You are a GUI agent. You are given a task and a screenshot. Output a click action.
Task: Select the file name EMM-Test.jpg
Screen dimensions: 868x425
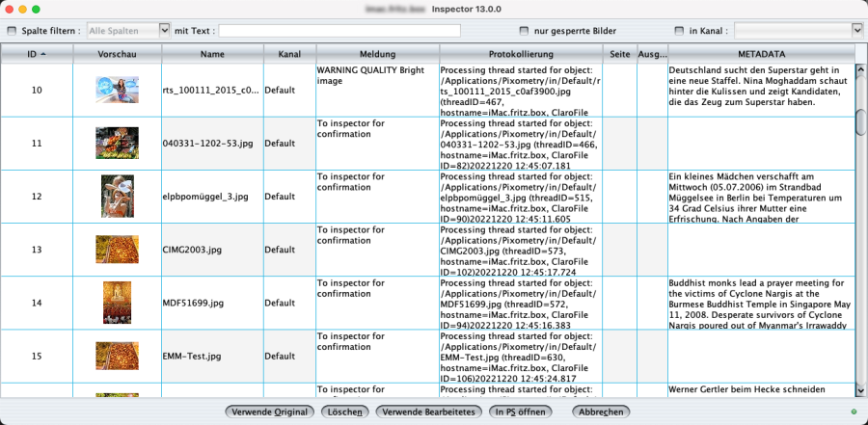pyautogui.click(x=192, y=357)
